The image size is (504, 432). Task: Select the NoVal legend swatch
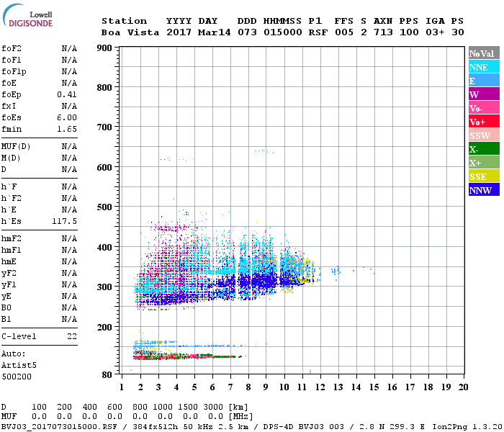tap(483, 53)
